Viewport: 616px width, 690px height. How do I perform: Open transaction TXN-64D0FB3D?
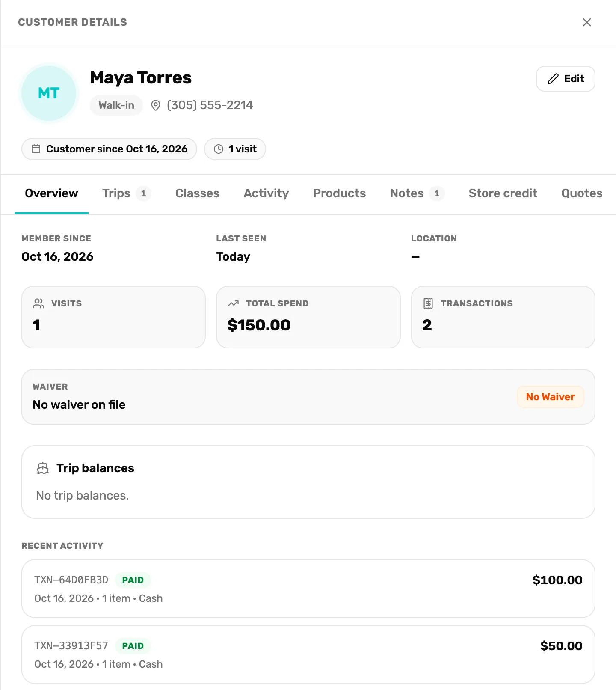308,589
